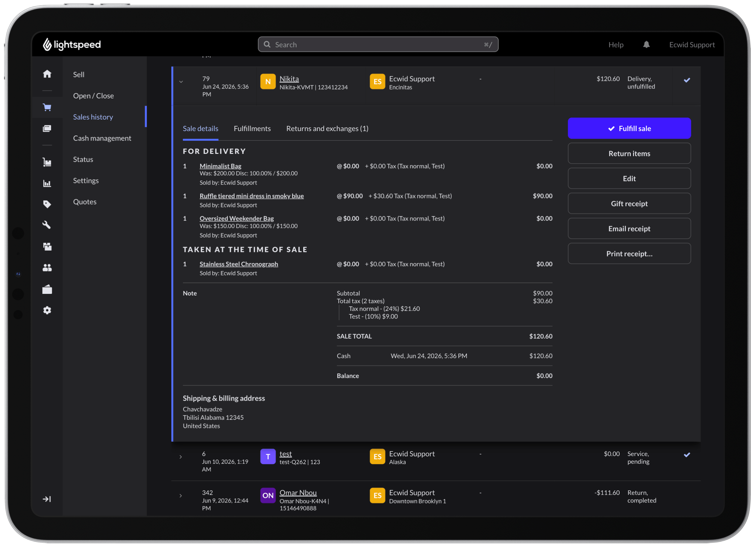Open Cash management menu item
The height and width of the screenshot is (548, 756).
pos(102,138)
